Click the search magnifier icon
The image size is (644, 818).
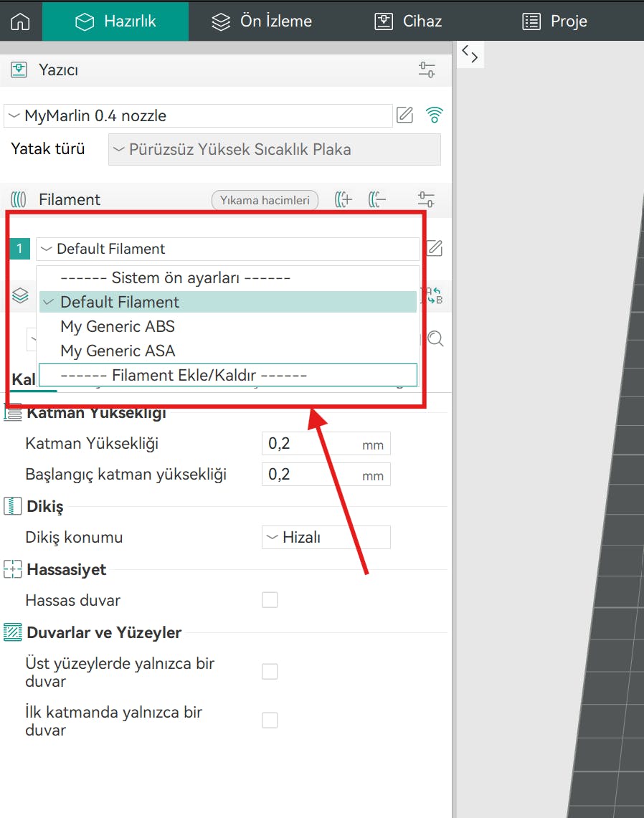[435, 338]
